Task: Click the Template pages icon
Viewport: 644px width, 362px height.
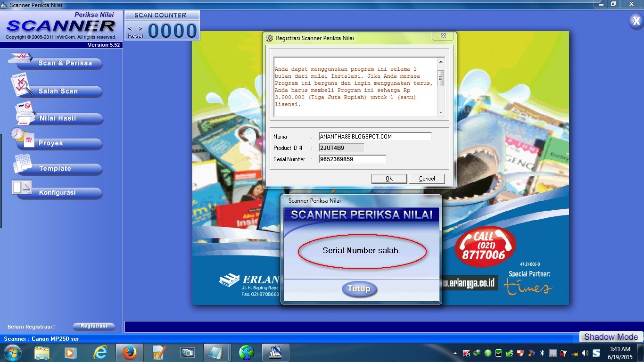Action: pos(22,163)
